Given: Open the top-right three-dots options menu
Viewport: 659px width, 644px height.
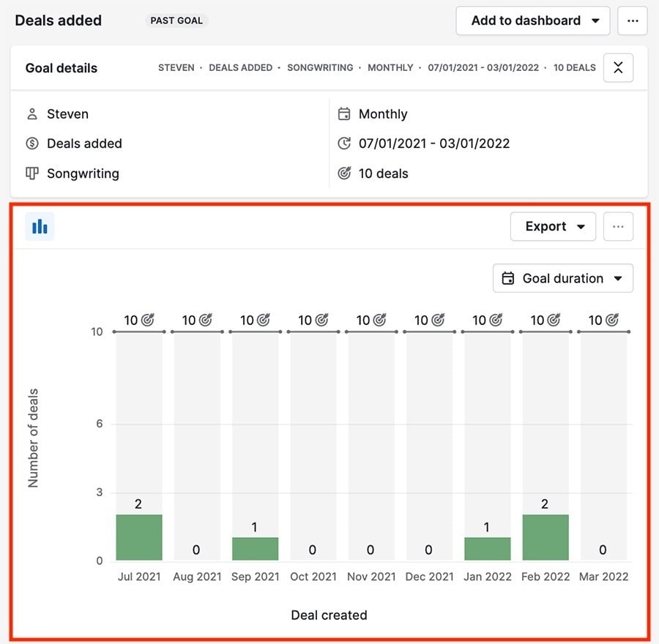Looking at the screenshot, I should (633, 21).
